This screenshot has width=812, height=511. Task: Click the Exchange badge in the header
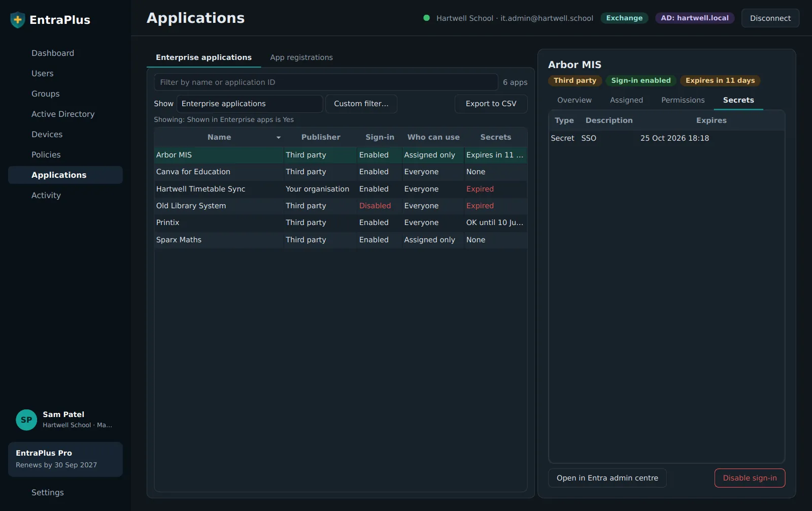coord(624,18)
